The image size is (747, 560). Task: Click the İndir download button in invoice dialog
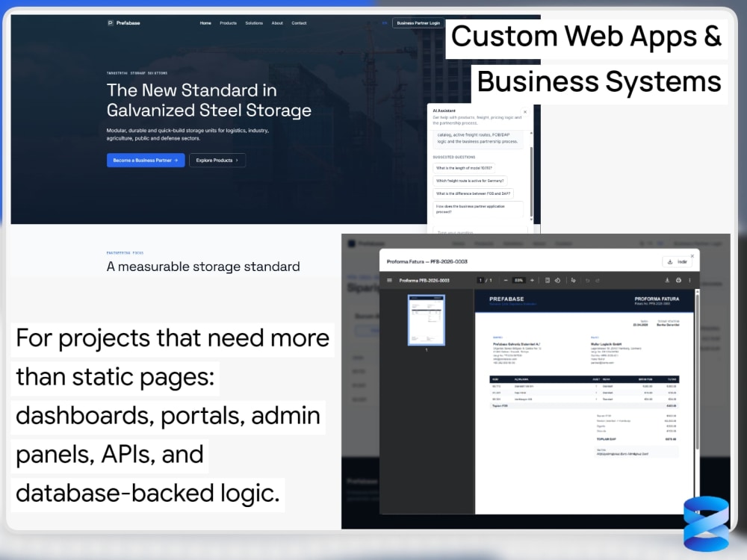pos(677,262)
